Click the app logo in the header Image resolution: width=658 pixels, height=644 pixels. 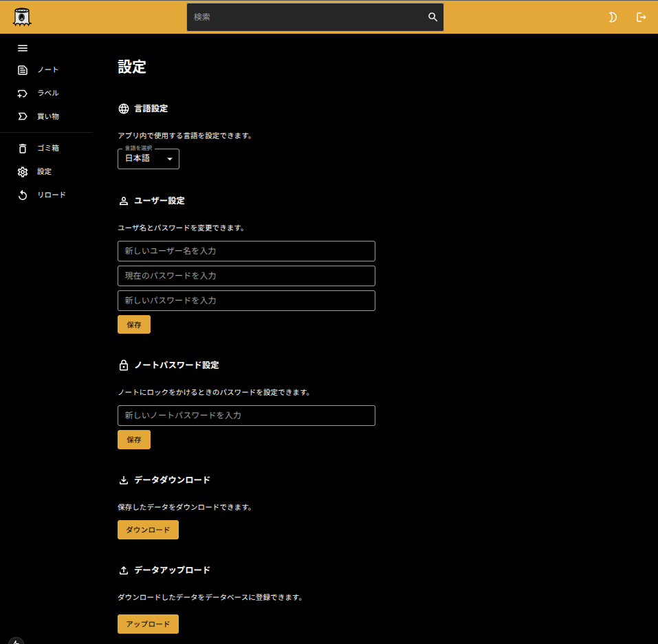pos(22,17)
